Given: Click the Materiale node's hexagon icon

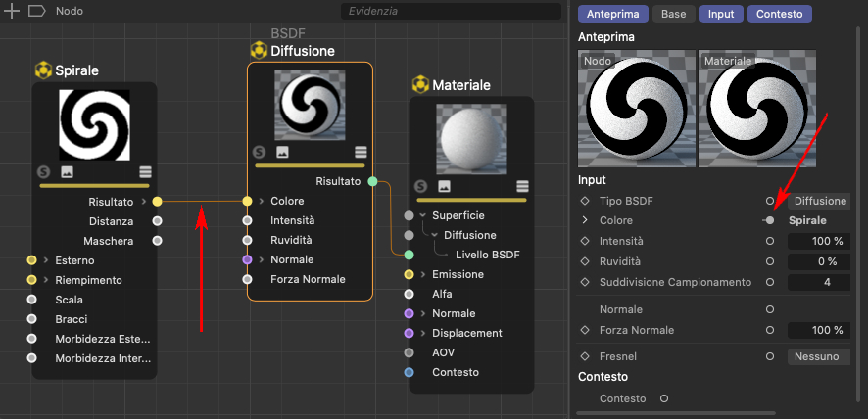Looking at the screenshot, I should [x=420, y=85].
